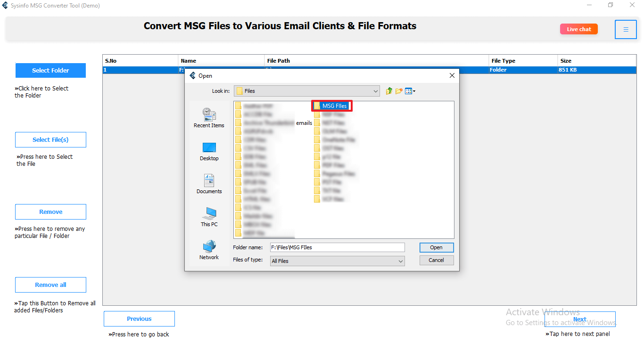Click the S.No column header

point(140,61)
